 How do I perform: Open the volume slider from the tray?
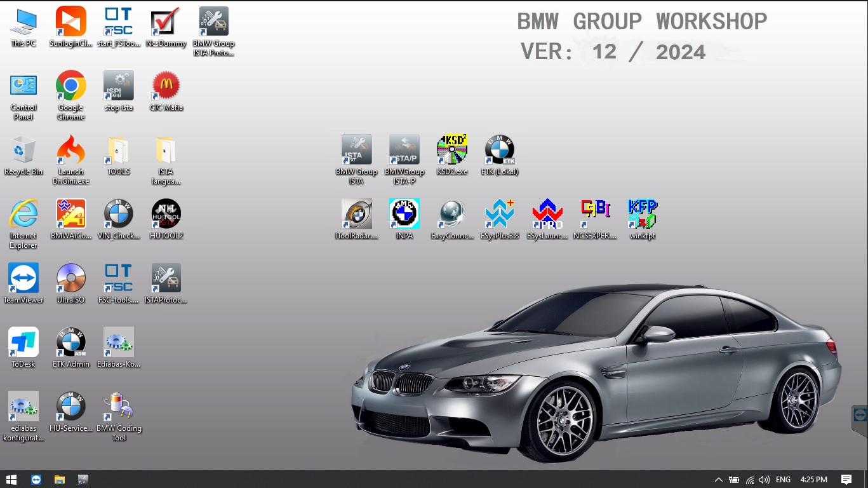coord(765,479)
